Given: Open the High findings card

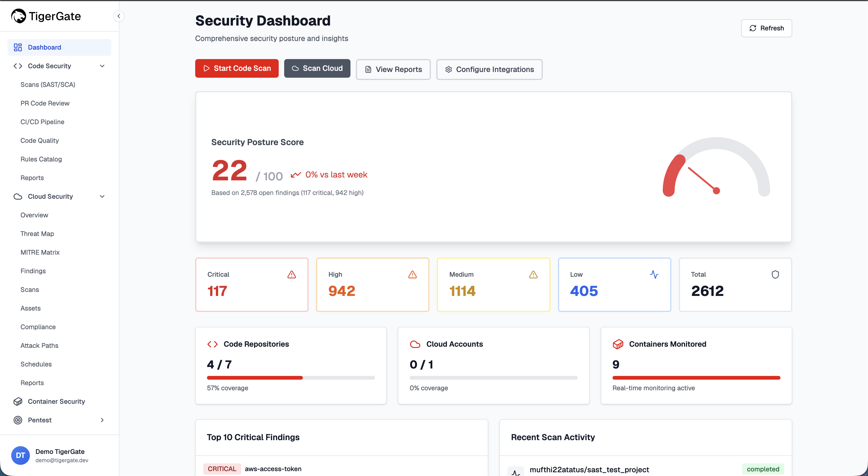Looking at the screenshot, I should pos(372,284).
